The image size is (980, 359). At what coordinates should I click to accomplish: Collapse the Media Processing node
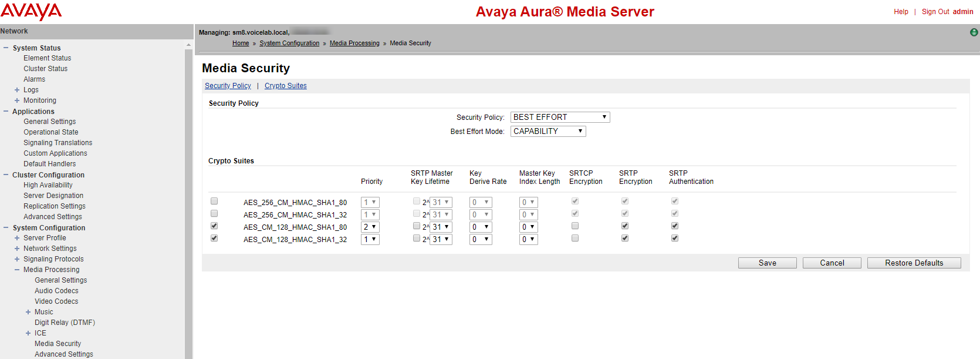(17, 270)
